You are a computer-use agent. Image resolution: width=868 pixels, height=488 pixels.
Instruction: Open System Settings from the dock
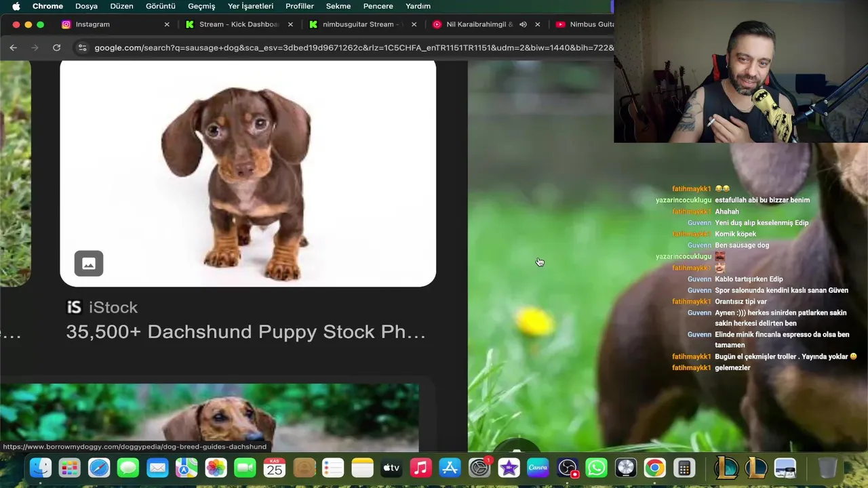tap(479, 468)
